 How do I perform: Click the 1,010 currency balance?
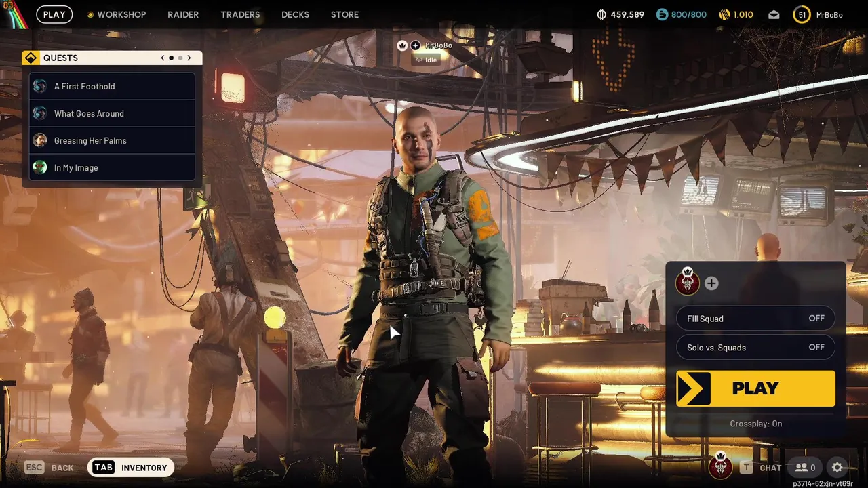pyautogui.click(x=743, y=14)
